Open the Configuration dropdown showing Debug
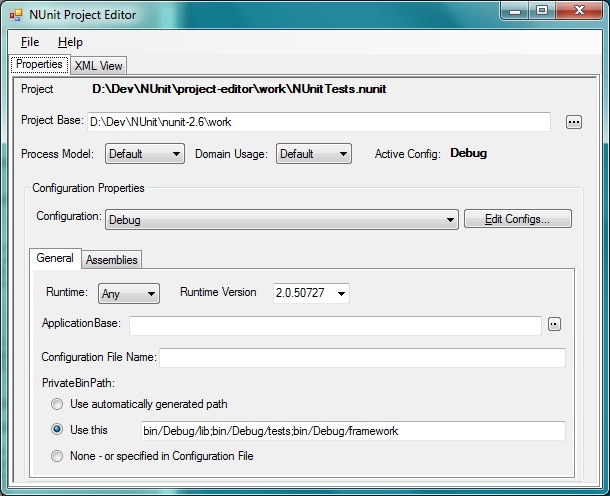Screen dimensions: 610x496 (x=281, y=219)
